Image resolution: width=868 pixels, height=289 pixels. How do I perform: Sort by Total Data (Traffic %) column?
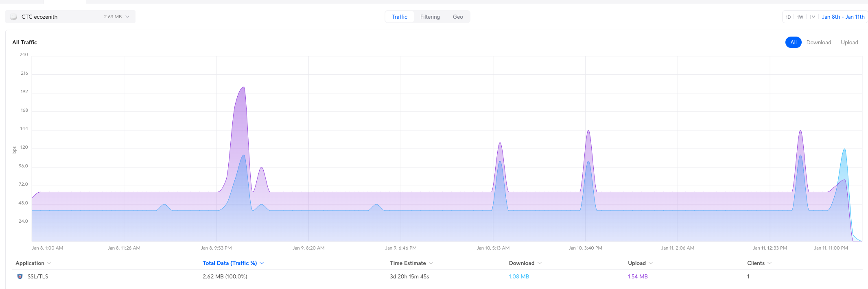(233, 263)
